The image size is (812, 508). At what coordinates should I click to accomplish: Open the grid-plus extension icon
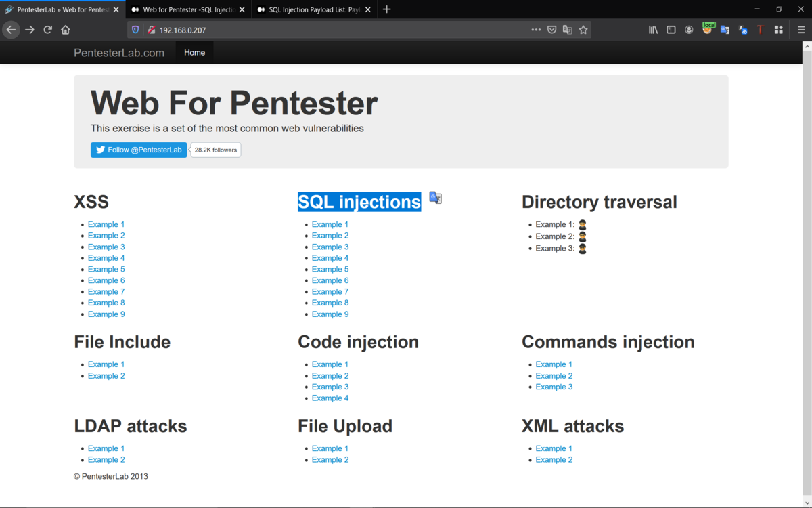[x=779, y=30]
